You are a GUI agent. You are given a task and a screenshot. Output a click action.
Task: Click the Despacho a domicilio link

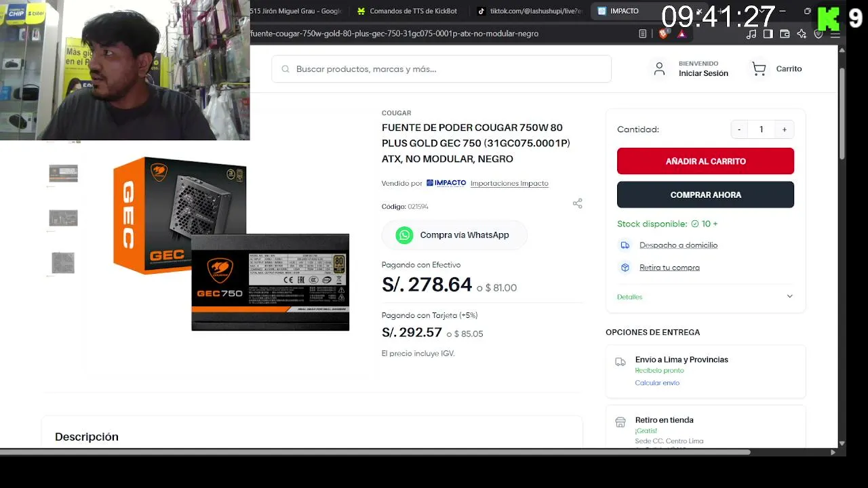(678, 245)
